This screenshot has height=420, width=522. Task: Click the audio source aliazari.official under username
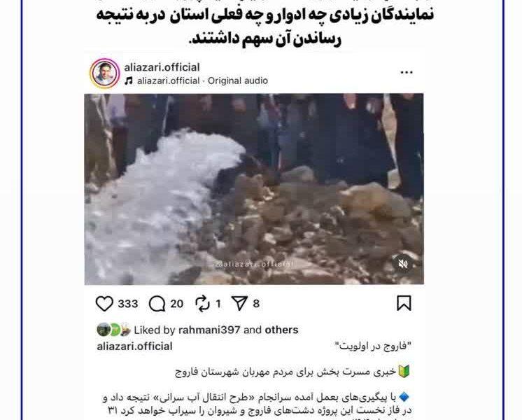(168, 81)
